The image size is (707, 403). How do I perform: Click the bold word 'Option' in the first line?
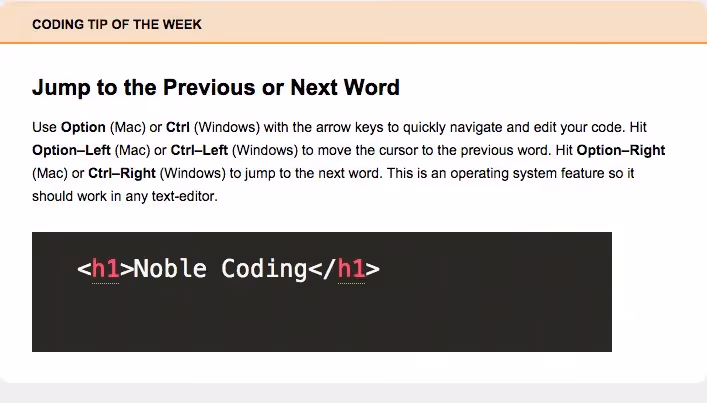coord(83,127)
